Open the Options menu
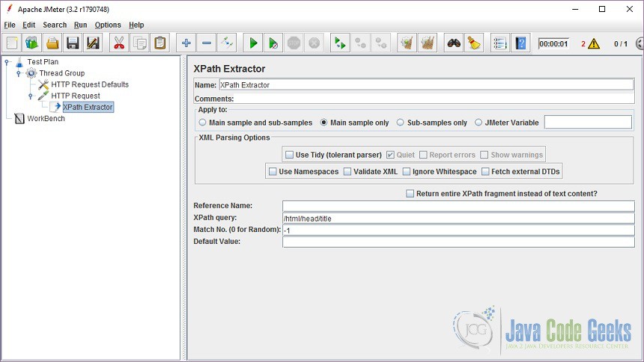Image resolution: width=644 pixels, height=362 pixels. click(108, 25)
